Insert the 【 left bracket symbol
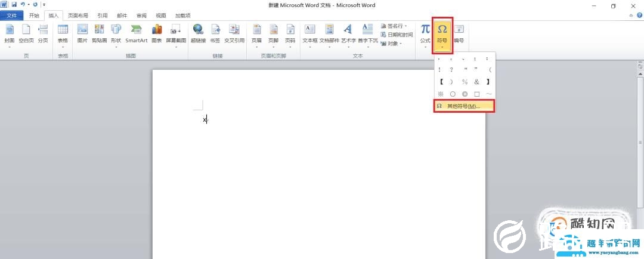The image size is (644, 259). pos(441,82)
